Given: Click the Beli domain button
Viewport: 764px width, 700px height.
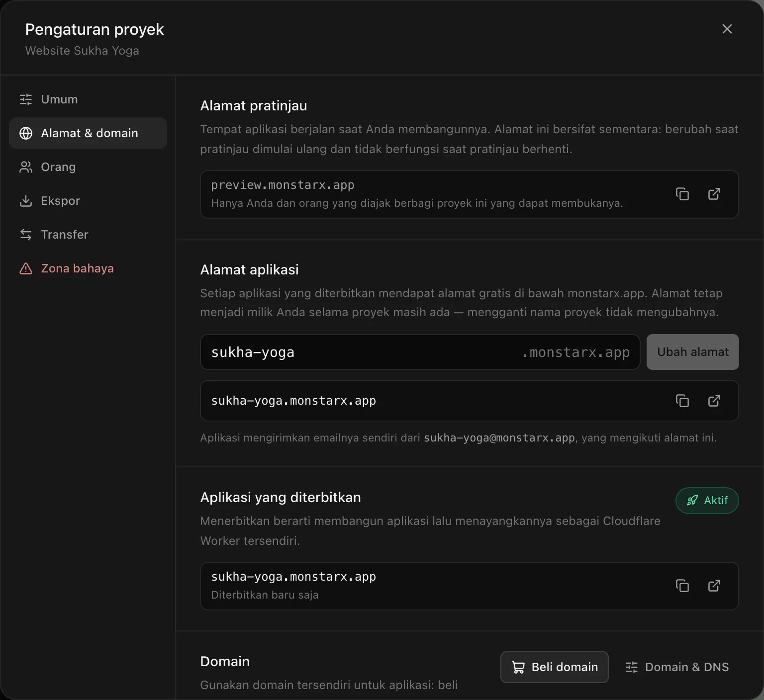Looking at the screenshot, I should click(554, 667).
